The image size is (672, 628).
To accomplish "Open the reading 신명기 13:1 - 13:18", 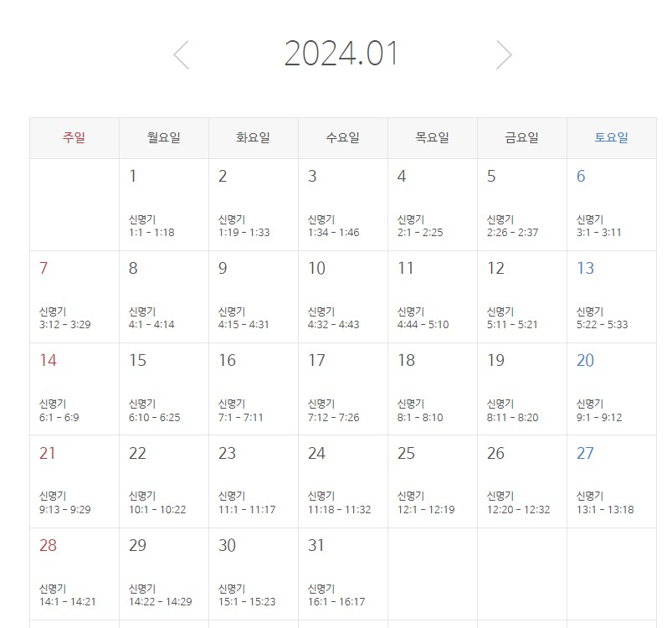I will coord(605,503).
